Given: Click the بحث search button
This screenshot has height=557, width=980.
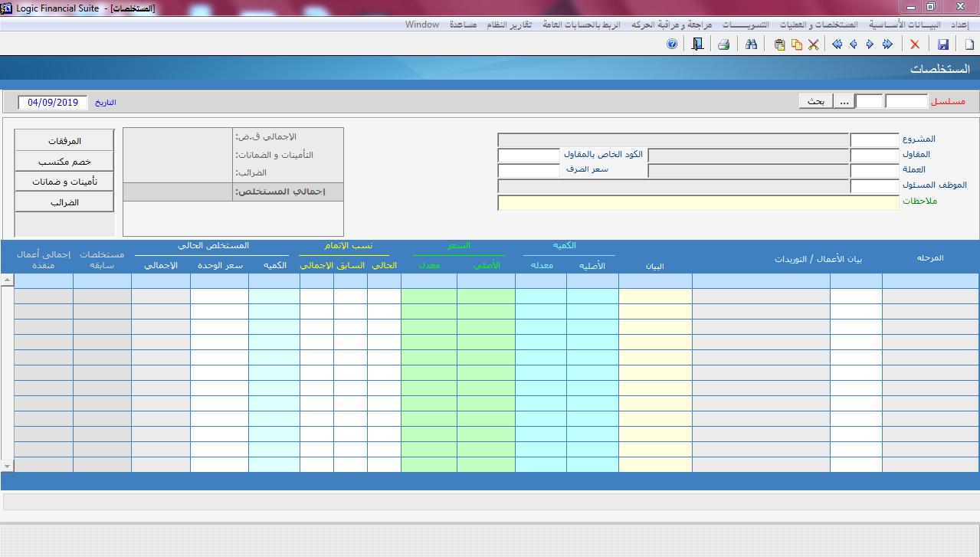Looking at the screenshot, I should (x=816, y=101).
